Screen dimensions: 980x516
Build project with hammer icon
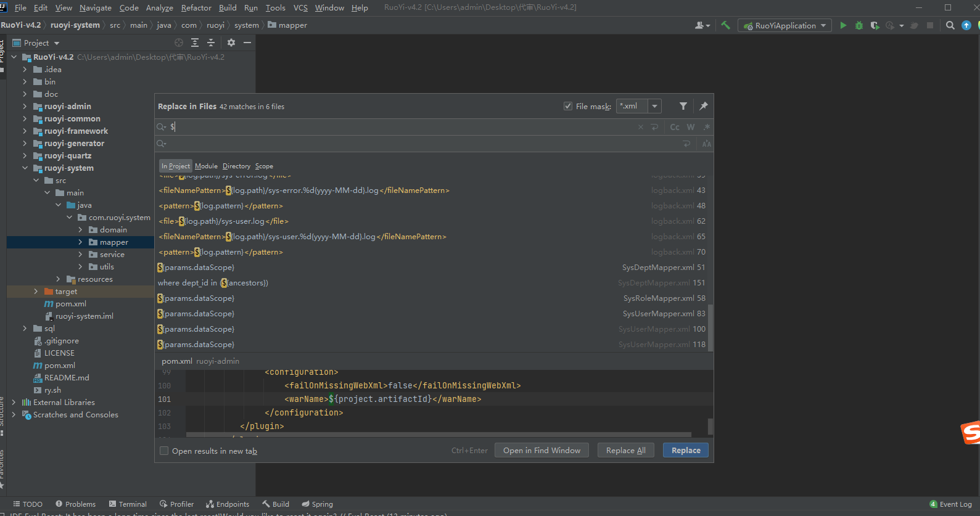pyautogui.click(x=725, y=25)
